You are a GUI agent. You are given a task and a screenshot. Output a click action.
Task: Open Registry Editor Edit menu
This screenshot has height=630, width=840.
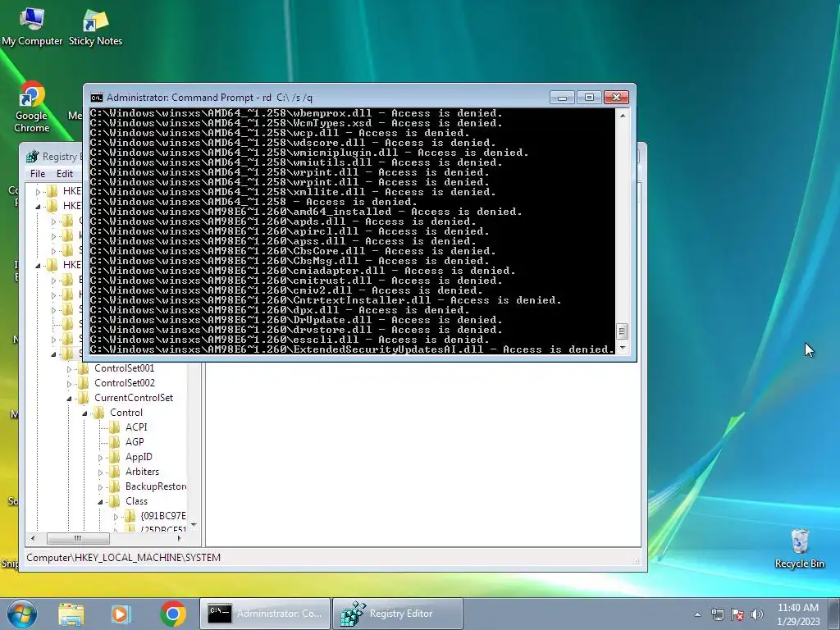[65, 174]
